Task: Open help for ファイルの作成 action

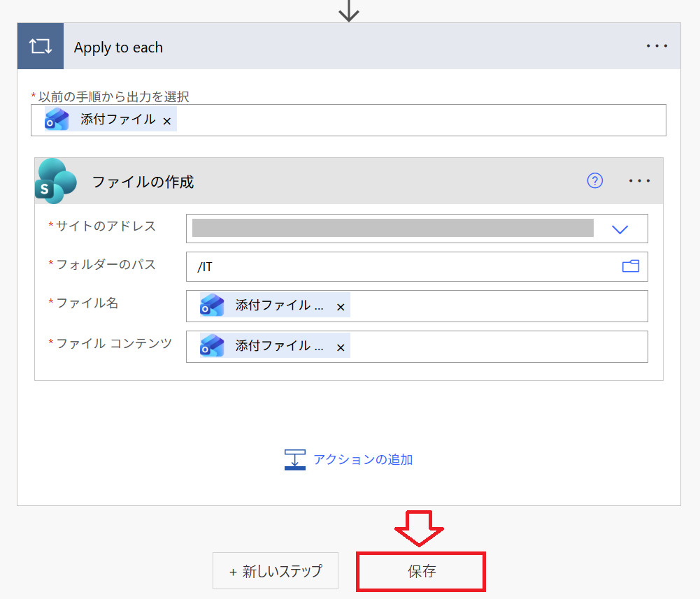Action: coord(594,181)
